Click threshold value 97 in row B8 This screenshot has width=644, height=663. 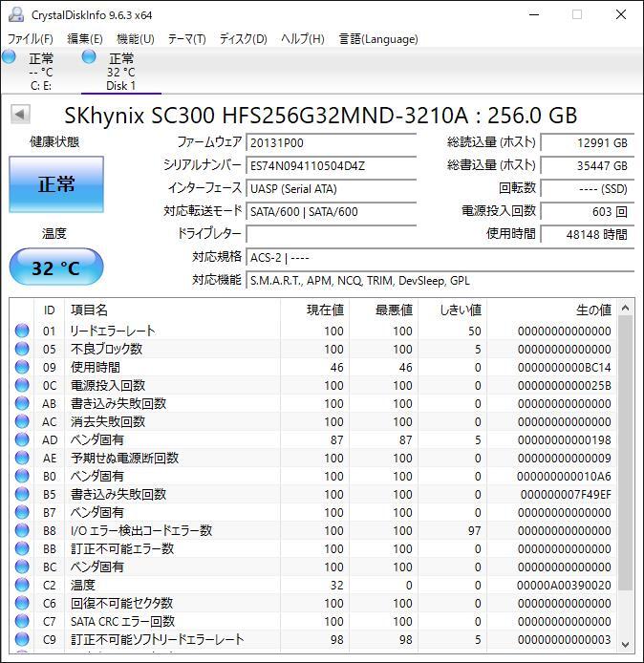point(475,531)
